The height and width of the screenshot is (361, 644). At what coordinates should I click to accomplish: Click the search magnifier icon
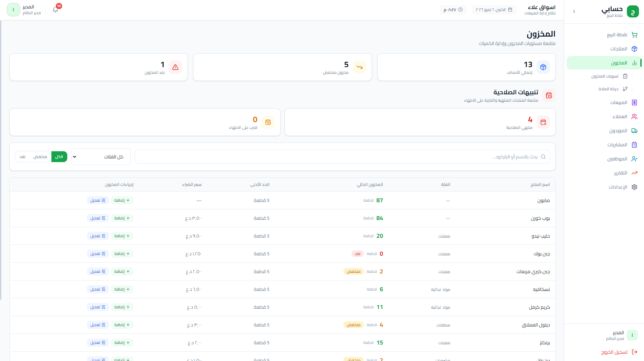543,157
